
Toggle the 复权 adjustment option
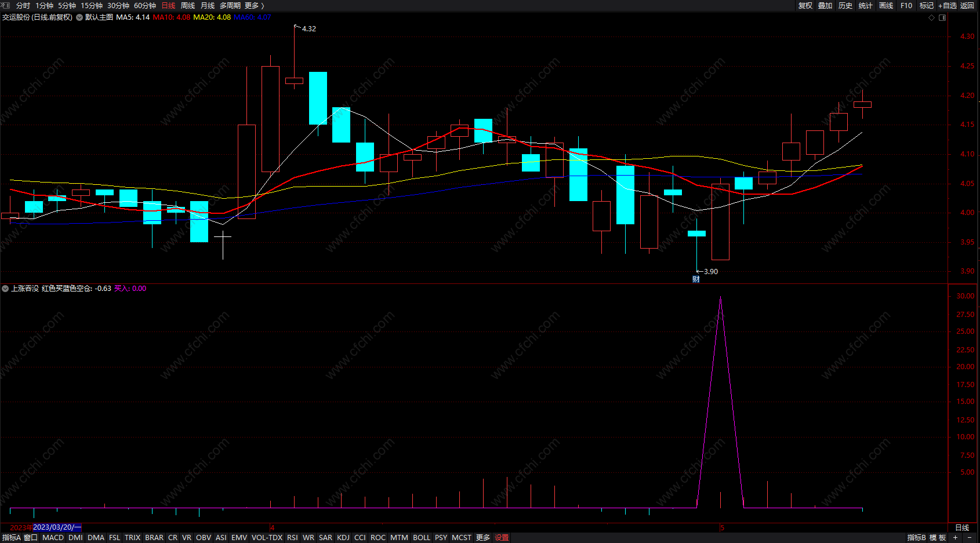click(x=805, y=5)
